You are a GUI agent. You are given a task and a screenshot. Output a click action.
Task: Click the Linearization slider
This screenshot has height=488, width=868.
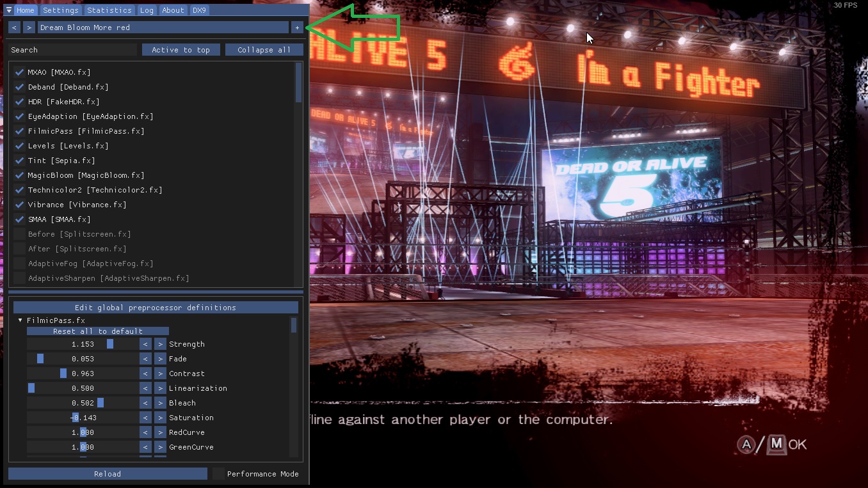coord(83,388)
